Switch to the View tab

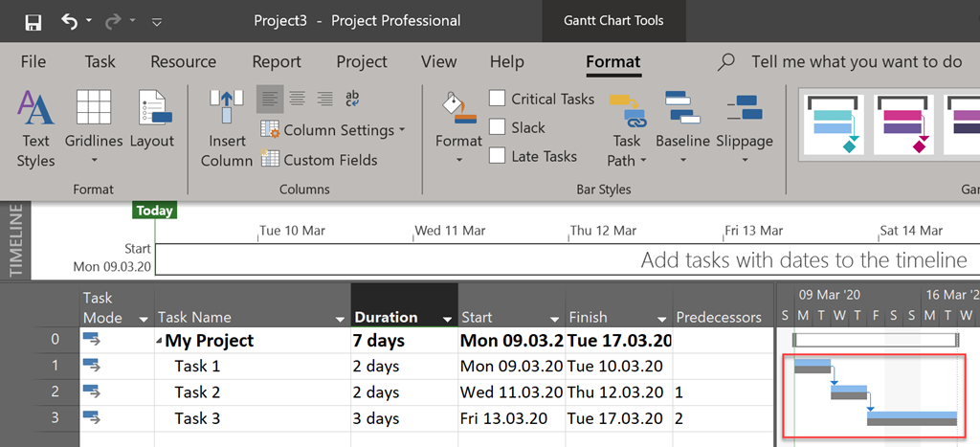438,61
